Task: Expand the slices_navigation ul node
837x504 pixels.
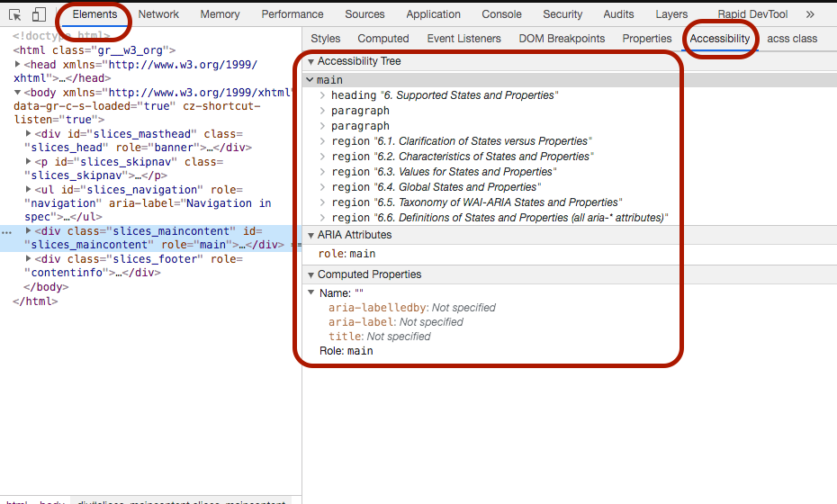Action: (29, 189)
